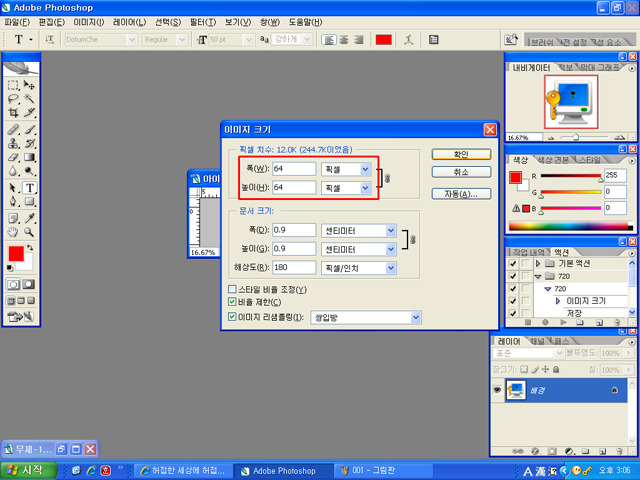Click the 취소 button

461,172
